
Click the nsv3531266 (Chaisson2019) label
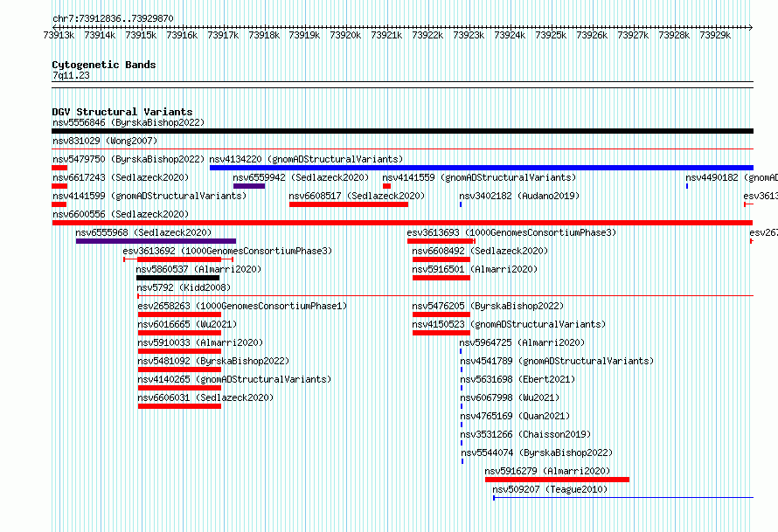(525, 434)
